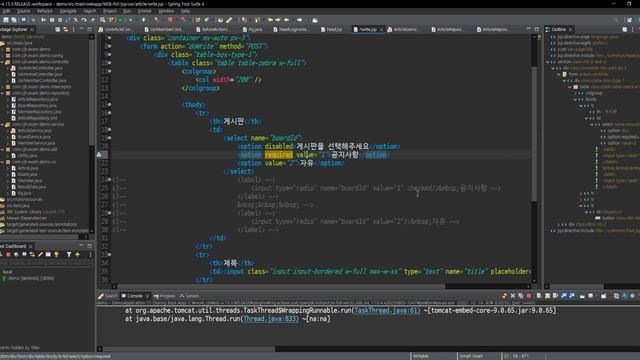Click the green plus icon in Boot Dashboard
The height and width of the screenshot is (360, 640).
point(77,255)
